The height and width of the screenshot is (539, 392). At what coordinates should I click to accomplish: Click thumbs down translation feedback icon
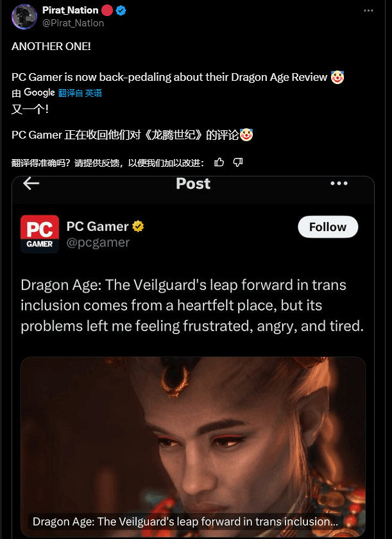237,162
